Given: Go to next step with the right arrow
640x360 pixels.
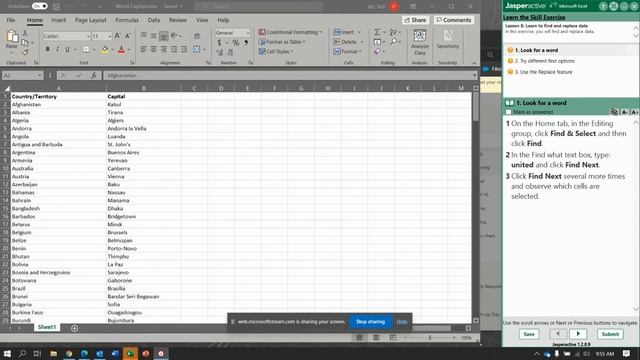Looking at the screenshot, I should point(578,334).
